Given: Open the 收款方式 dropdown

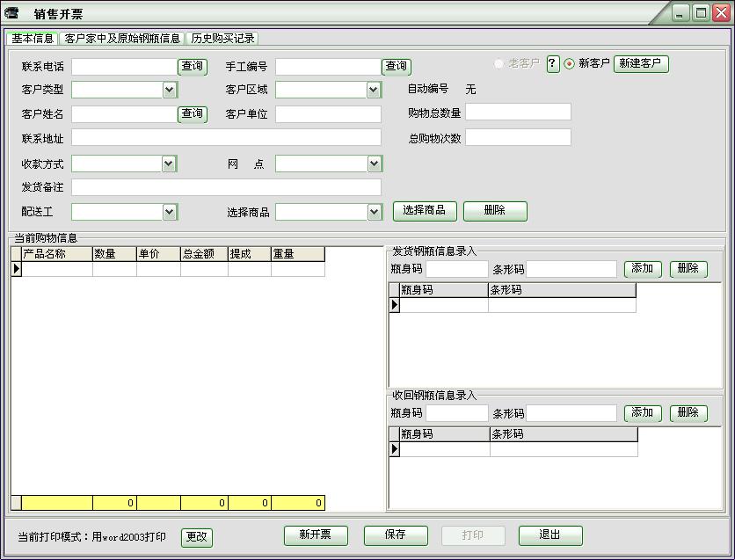Looking at the screenshot, I should coord(170,164).
